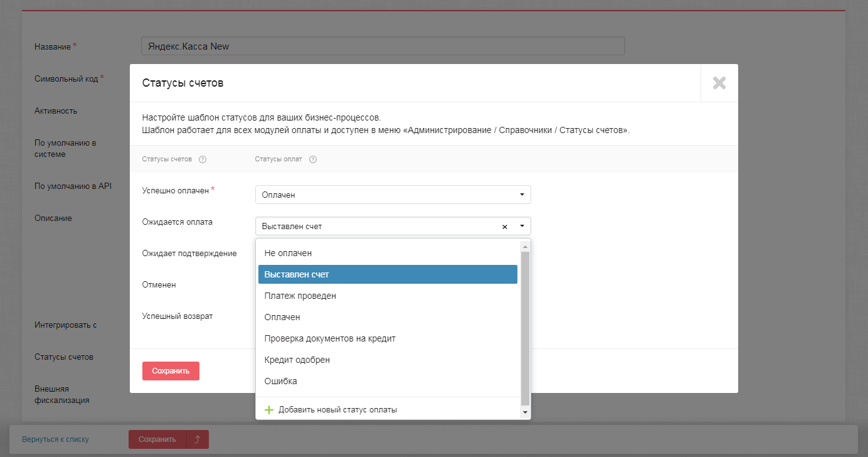Open the Успешно оплачен dropdown
Viewport: 868px width, 457px height.
click(x=393, y=195)
